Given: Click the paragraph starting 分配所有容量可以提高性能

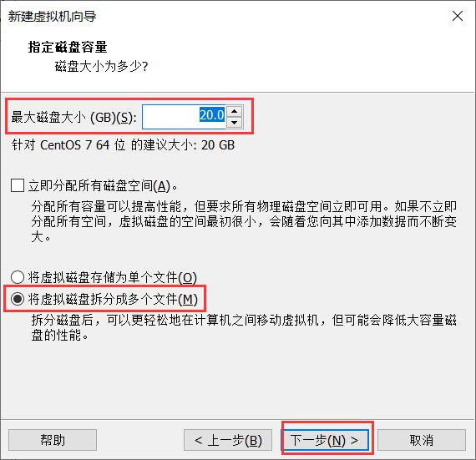Looking at the screenshot, I should pos(244,221).
